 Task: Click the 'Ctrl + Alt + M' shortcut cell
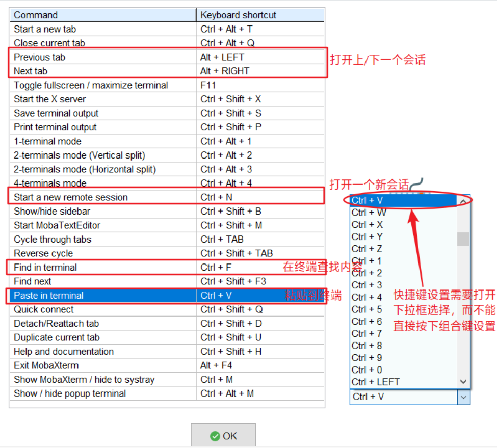click(260, 393)
